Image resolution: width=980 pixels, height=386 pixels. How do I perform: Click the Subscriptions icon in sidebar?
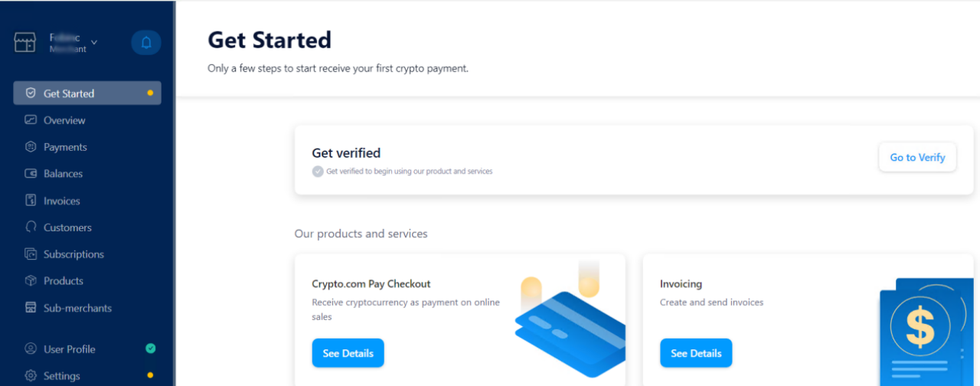31,254
